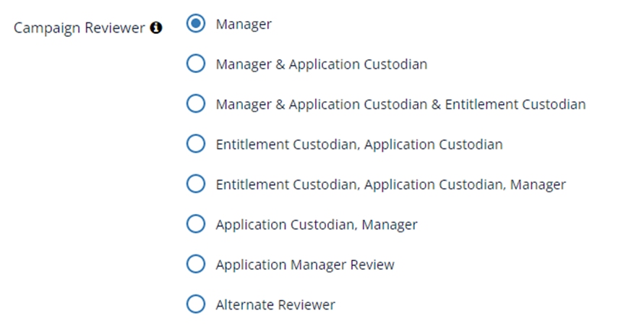Select the Manager radio button circle
This screenshot has width=644, height=329.
196,23
